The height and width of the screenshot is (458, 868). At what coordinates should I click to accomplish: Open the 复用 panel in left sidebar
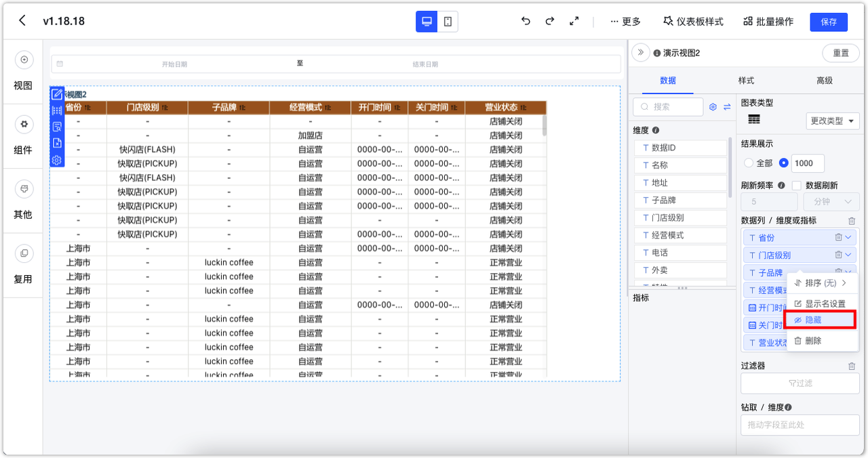click(23, 264)
